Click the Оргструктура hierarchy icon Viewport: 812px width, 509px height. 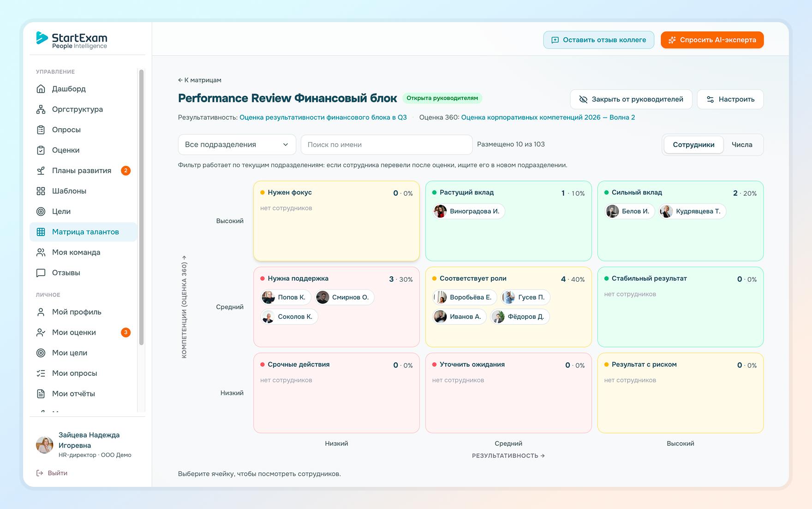point(41,109)
